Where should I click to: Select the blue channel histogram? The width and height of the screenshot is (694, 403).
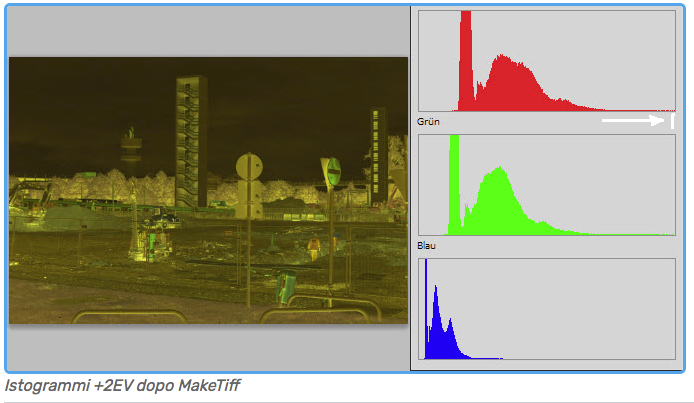click(x=546, y=309)
